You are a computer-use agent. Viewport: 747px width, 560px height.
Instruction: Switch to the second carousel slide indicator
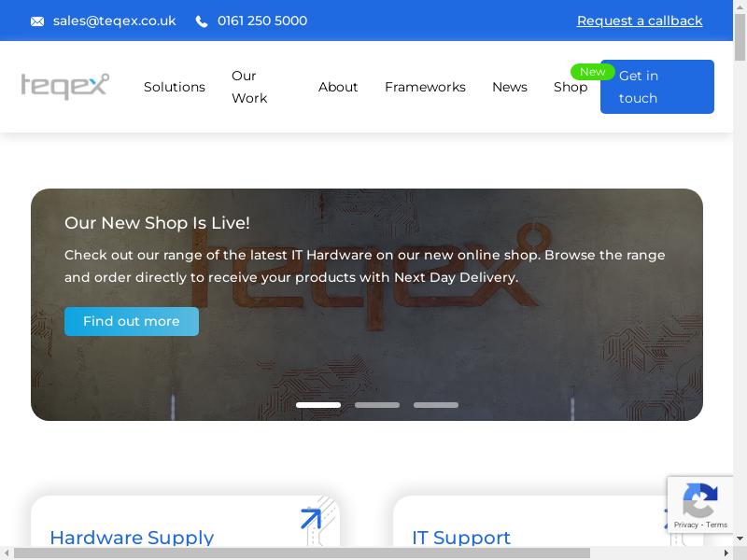click(x=377, y=405)
